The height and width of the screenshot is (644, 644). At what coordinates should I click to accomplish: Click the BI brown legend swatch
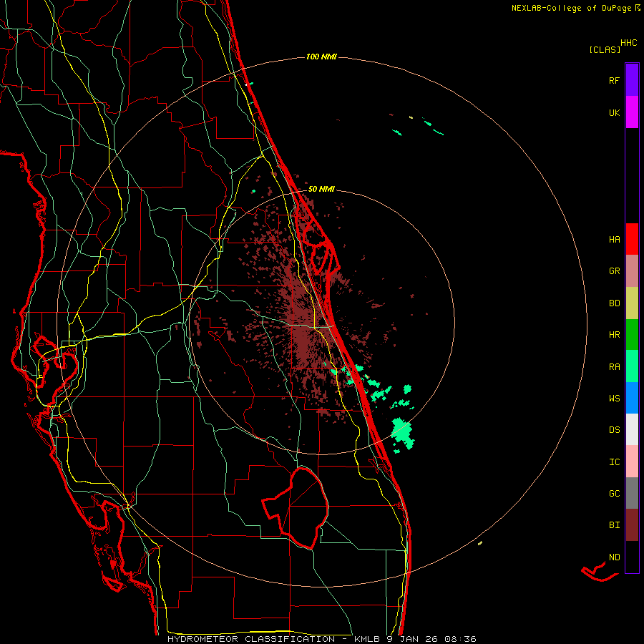[x=632, y=525]
